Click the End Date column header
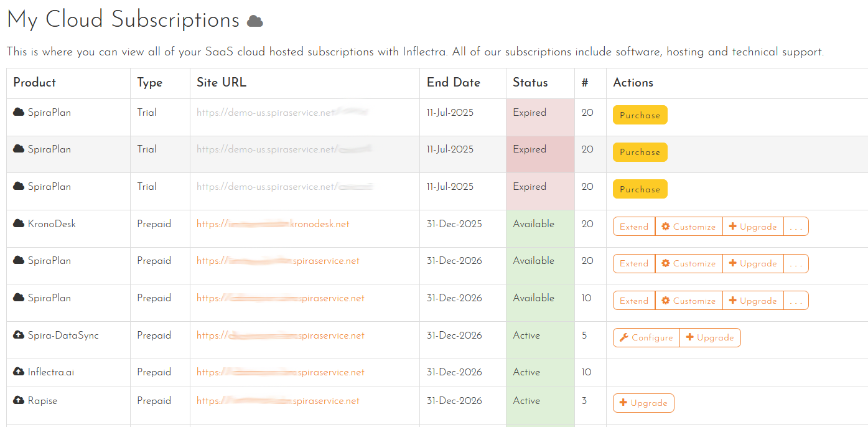868x427 pixels. point(452,82)
